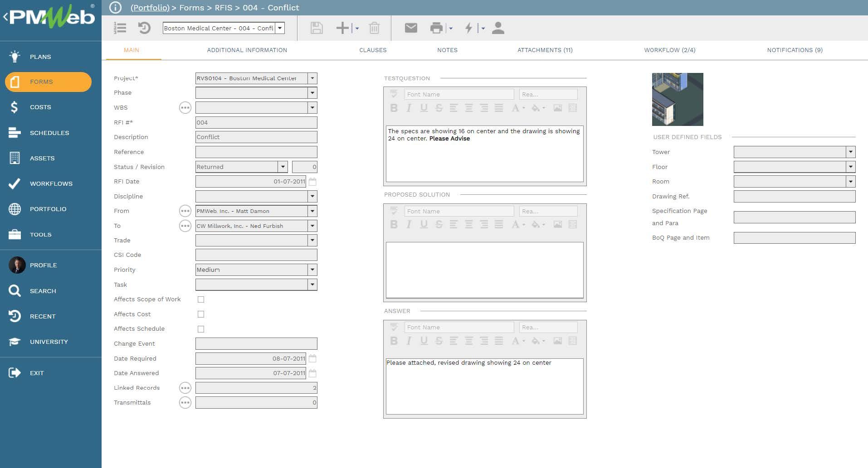
Task: Open WBS lookup ellipsis button
Action: pos(185,108)
